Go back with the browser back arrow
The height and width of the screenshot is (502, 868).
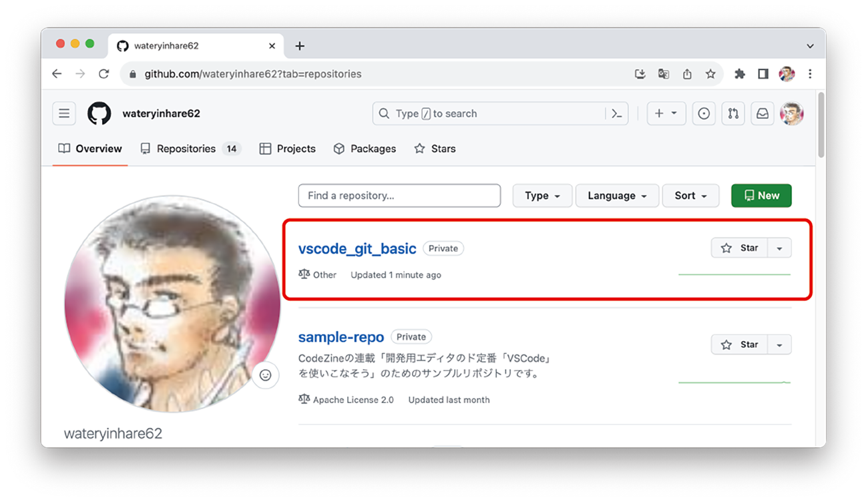coord(57,74)
